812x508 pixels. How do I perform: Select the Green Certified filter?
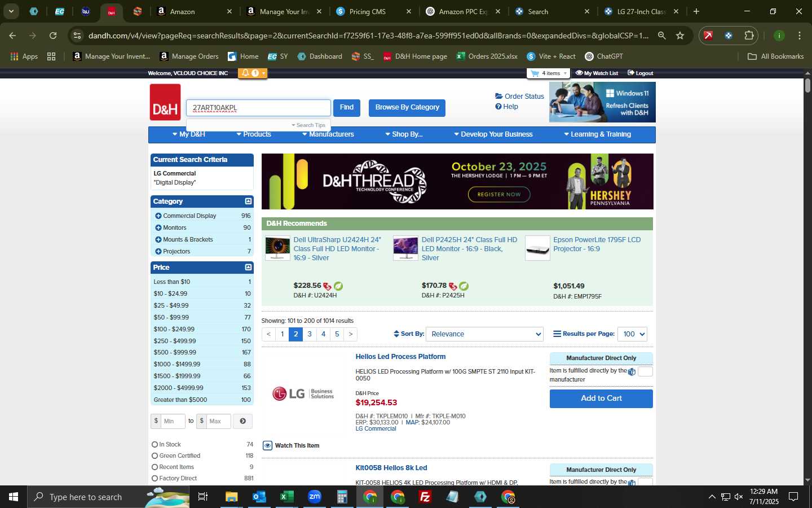point(176,456)
